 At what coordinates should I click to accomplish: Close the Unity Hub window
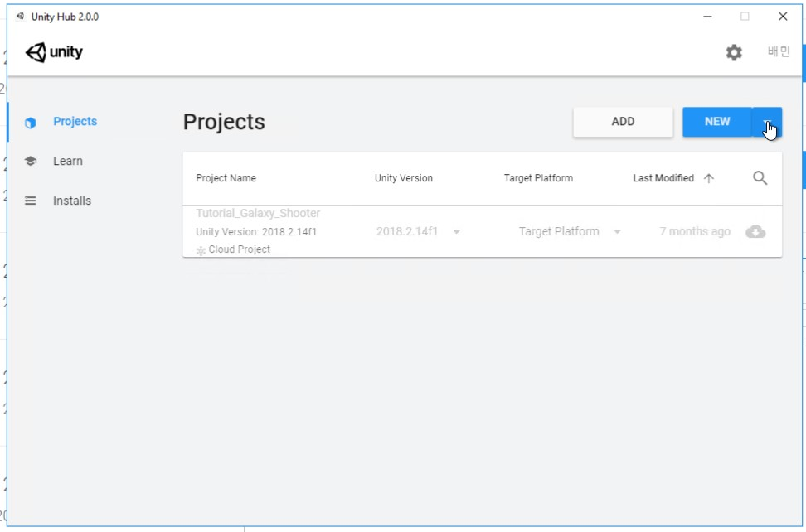click(x=782, y=17)
